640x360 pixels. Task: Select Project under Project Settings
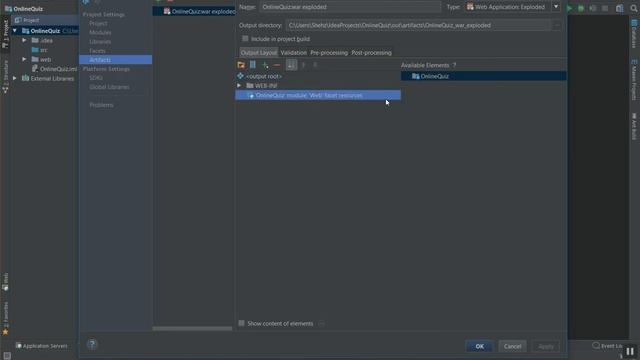pos(98,23)
